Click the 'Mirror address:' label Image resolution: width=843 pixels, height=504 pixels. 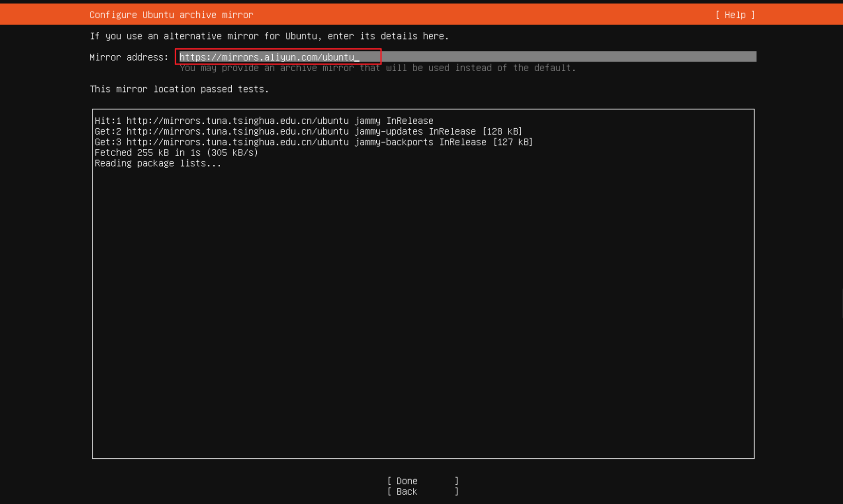[x=129, y=57]
